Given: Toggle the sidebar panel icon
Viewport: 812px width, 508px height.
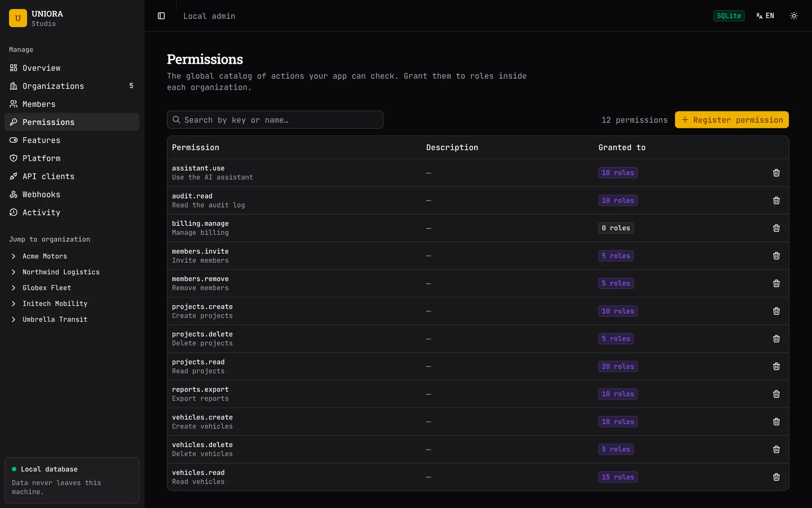Looking at the screenshot, I should (x=161, y=16).
